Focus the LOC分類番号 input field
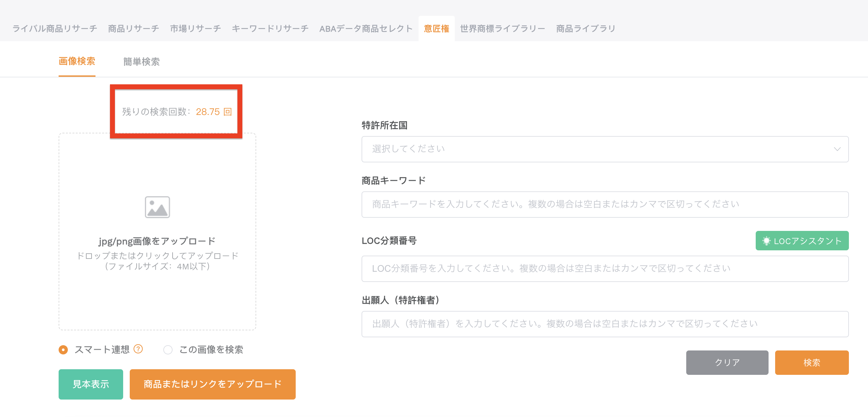The height and width of the screenshot is (417, 868). (605, 269)
